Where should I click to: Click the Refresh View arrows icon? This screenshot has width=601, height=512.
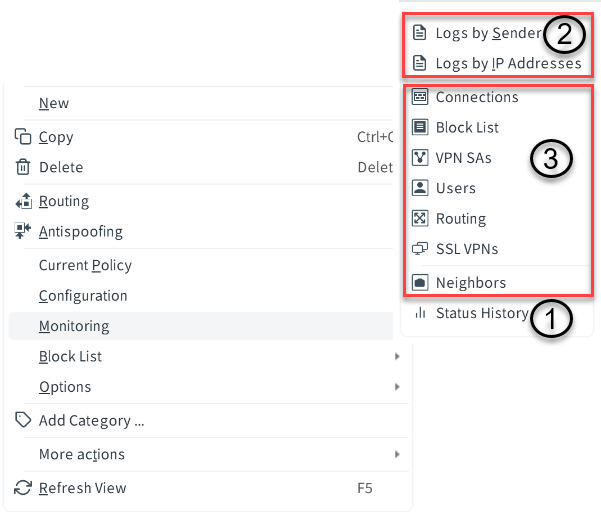[23, 487]
